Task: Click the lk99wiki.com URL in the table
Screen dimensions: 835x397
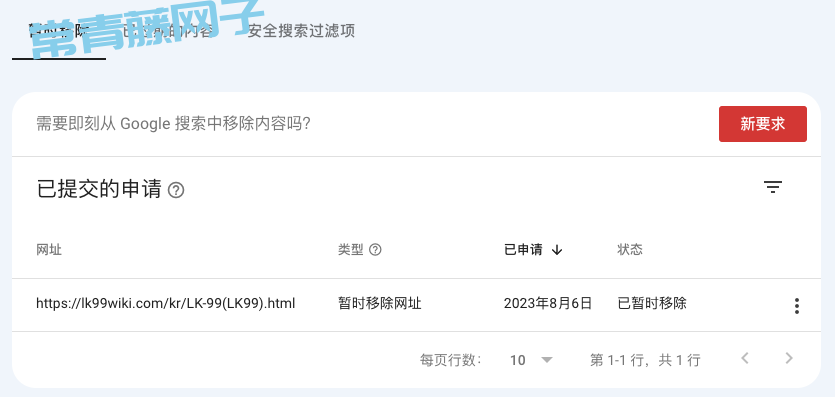Action: pyautogui.click(x=166, y=303)
